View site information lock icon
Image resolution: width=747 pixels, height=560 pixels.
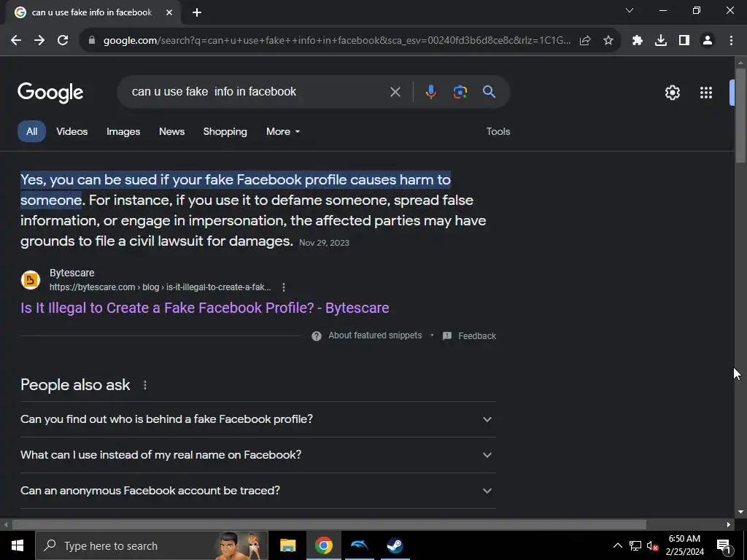tap(92, 41)
